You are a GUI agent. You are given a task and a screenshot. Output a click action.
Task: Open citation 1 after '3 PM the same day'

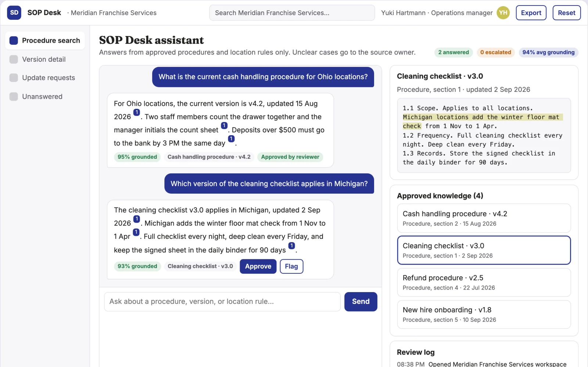pyautogui.click(x=231, y=139)
